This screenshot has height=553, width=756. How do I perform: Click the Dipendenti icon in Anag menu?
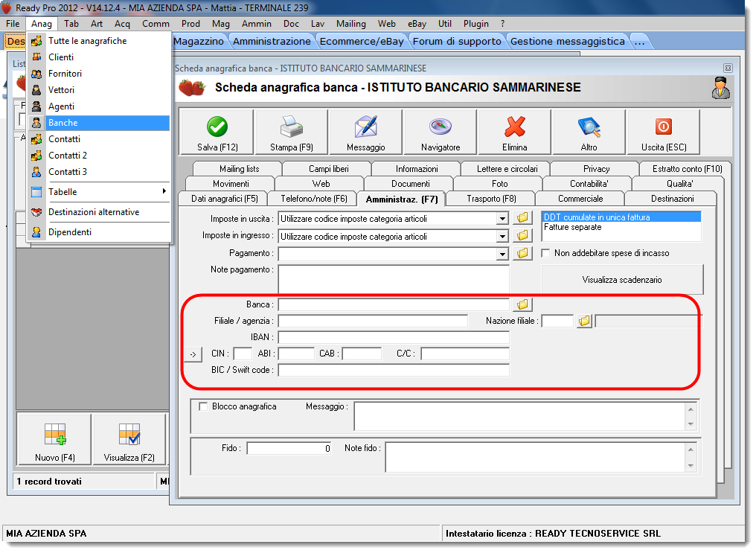[x=36, y=232]
